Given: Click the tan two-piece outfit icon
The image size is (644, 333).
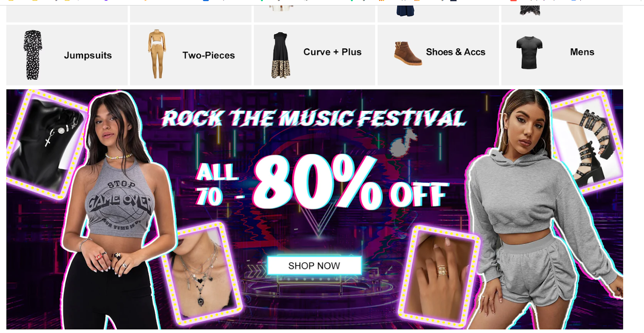Looking at the screenshot, I should click(157, 54).
